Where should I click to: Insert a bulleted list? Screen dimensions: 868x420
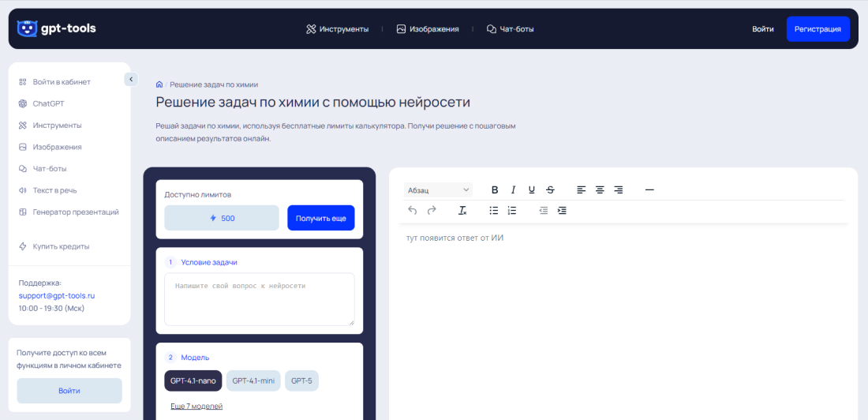[494, 211]
